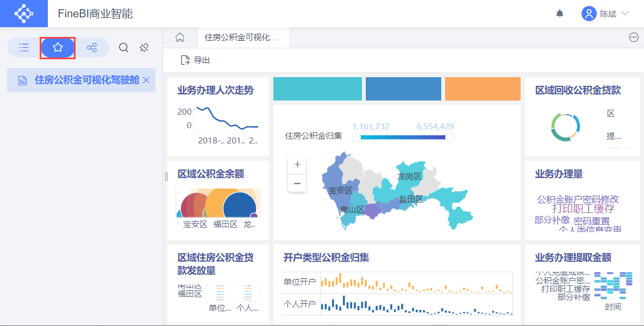Remove 住房公积金可视化驾驶舱 from favorites
The image size is (644, 326).
point(146,80)
